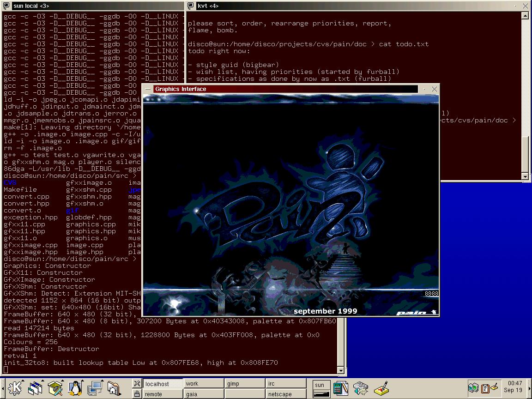The width and height of the screenshot is (532, 399).
Task: Open the sound mixer panel icon
Action: tap(361, 388)
